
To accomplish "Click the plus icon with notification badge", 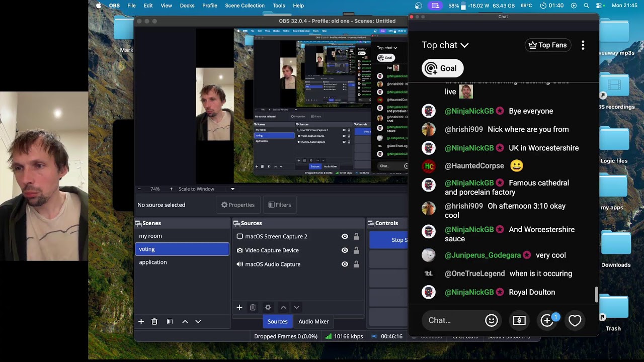I will 547,320.
